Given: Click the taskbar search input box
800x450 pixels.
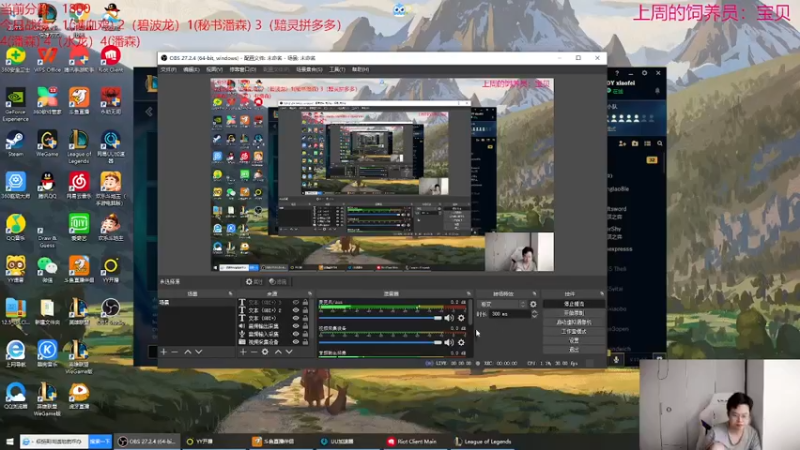Looking at the screenshot, I should 54,441.
